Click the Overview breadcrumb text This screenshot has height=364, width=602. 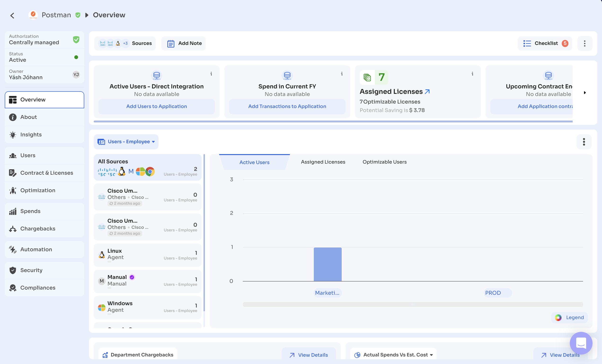pyautogui.click(x=109, y=15)
